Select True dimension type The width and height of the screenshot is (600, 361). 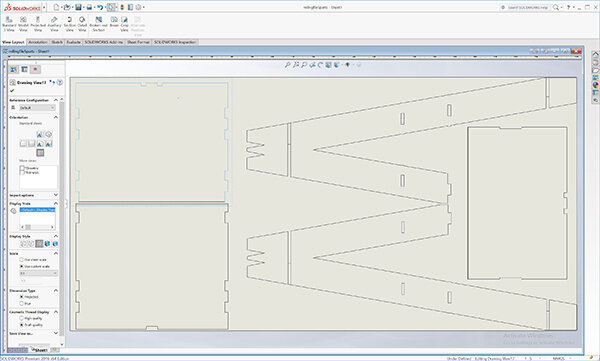click(22, 303)
